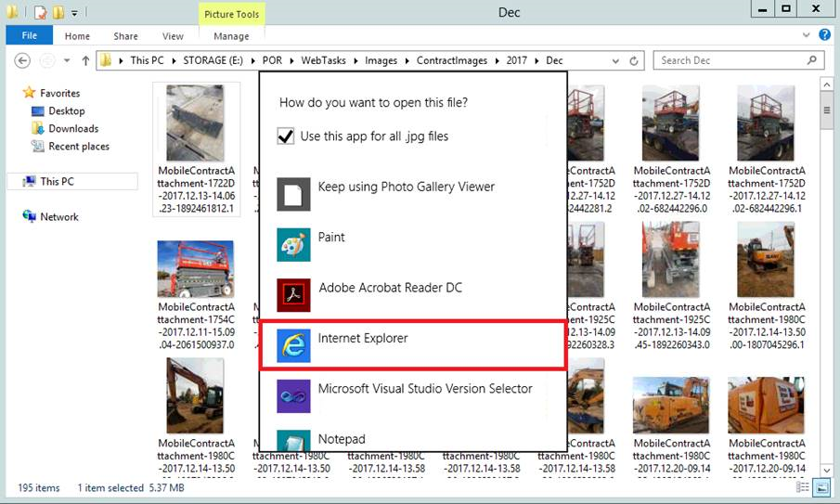Image resolution: width=840 pixels, height=504 pixels.
Task: Expand the address bar history dropdown
Action: coord(615,61)
